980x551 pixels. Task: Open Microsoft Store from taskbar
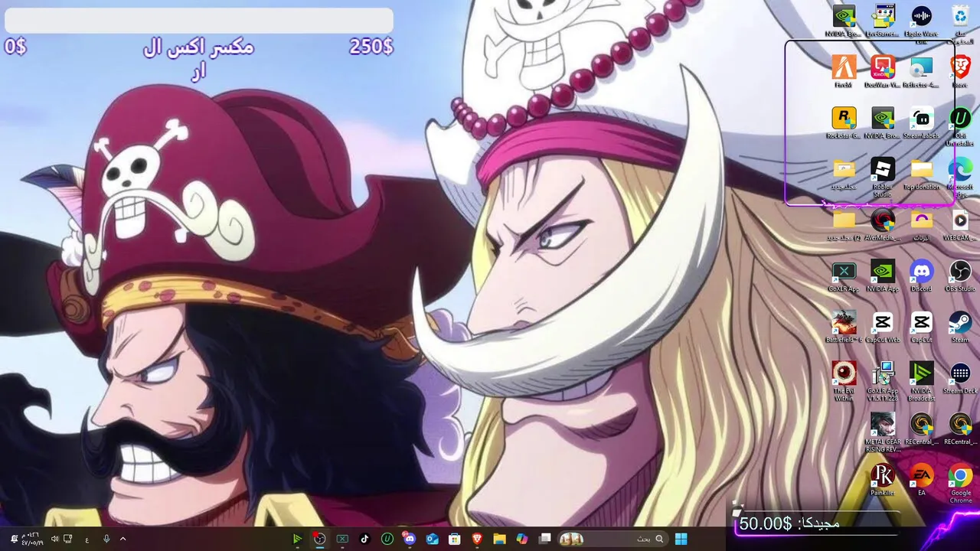[455, 539]
